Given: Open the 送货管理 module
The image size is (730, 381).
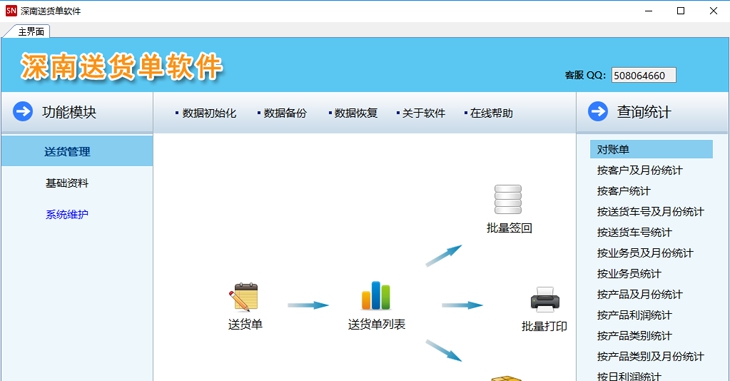Looking at the screenshot, I should (77, 151).
